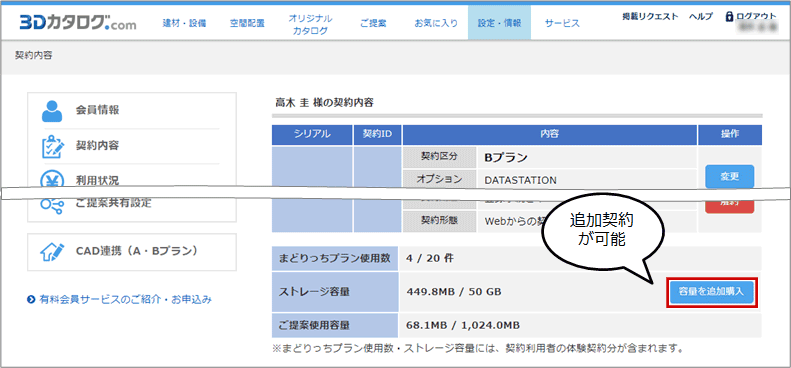Viewport: 791px width, 368px height.
Task: Click the 高木 圭 様の契約内容 heading
Action: pyautogui.click(x=324, y=103)
